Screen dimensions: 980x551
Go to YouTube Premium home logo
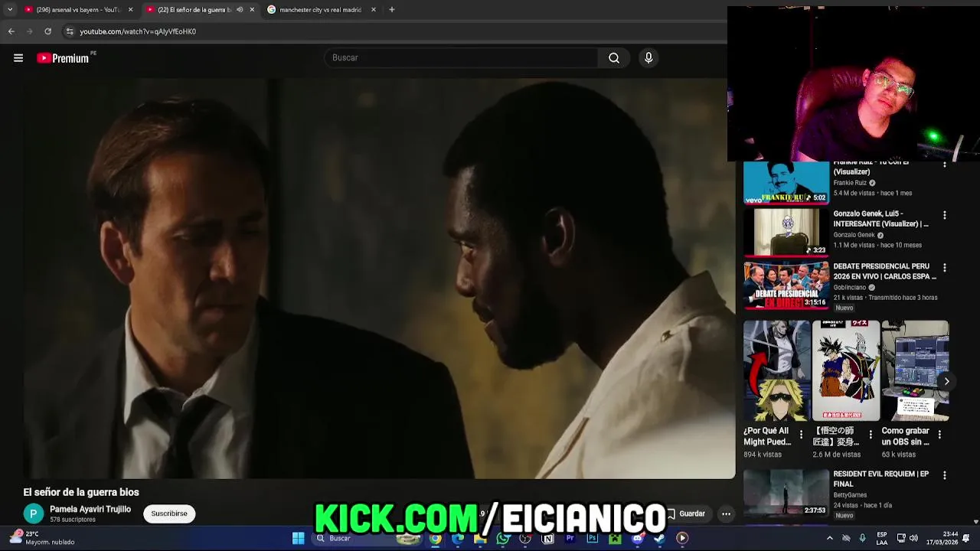[63, 58]
